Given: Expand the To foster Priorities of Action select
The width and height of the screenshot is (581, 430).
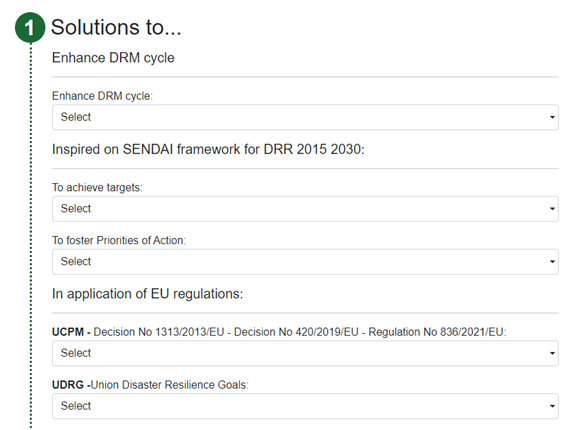Looking at the screenshot, I should click(x=305, y=262).
